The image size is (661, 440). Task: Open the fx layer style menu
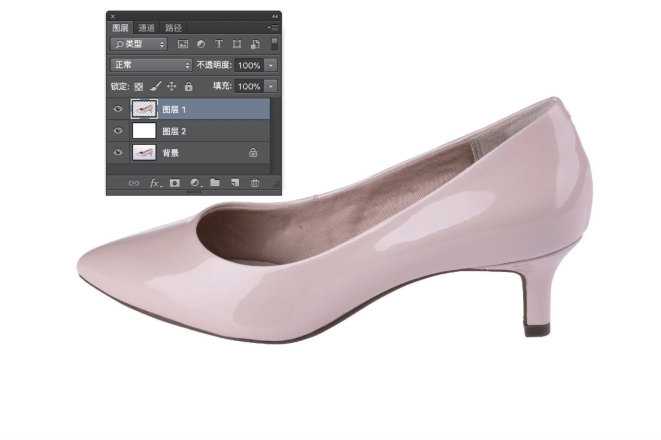click(x=156, y=183)
